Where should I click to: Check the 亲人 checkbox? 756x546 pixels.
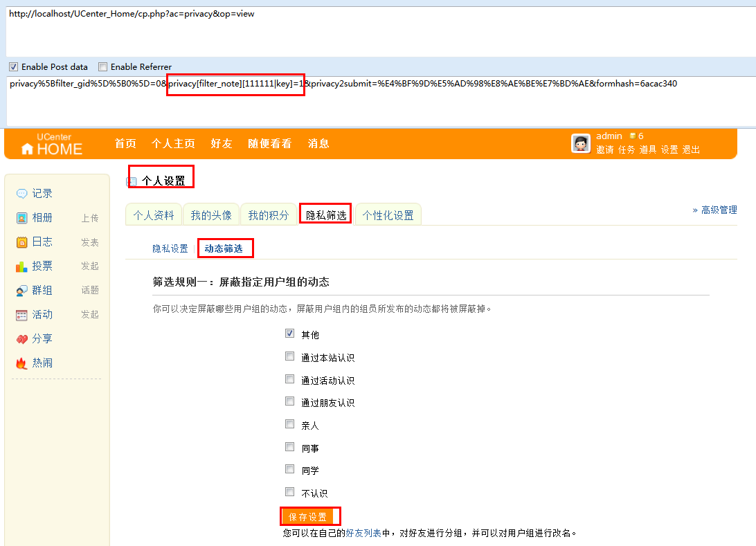(289, 424)
